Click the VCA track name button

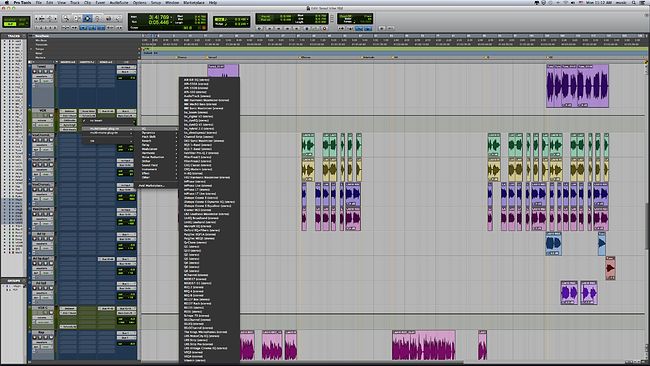(x=43, y=111)
